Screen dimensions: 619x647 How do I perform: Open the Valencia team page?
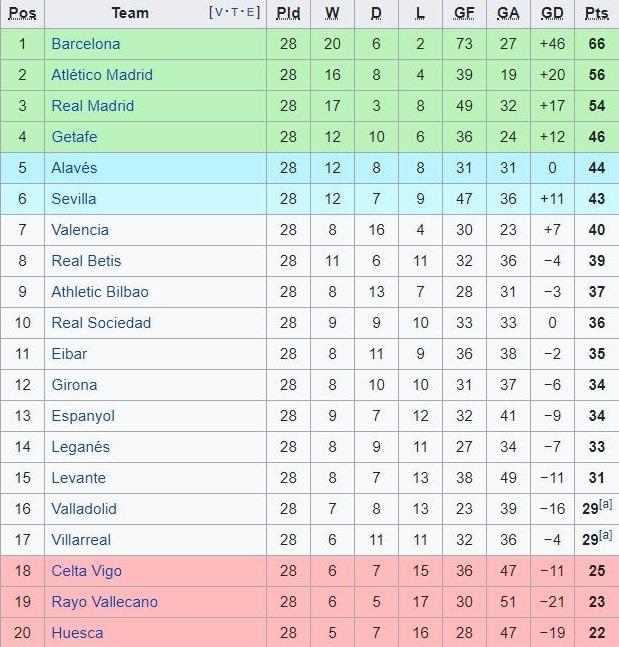click(80, 230)
